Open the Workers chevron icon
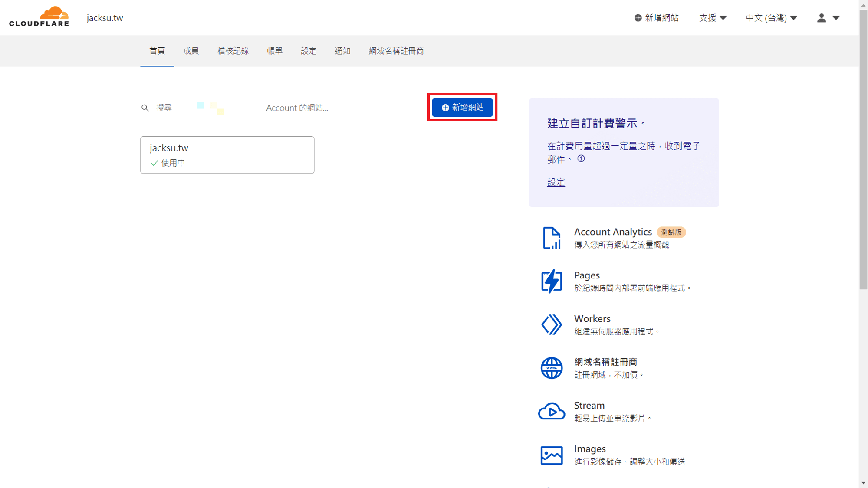This screenshot has width=868, height=488. 552,324
